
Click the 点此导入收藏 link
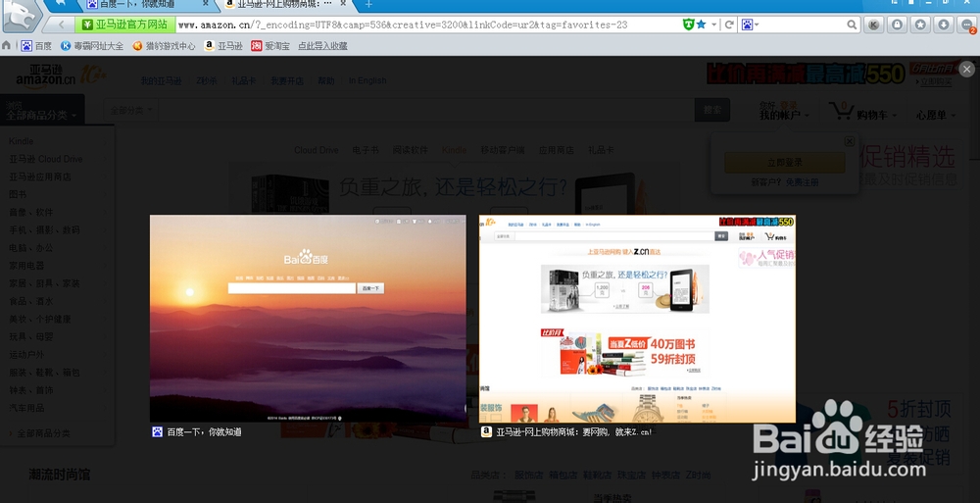tap(322, 46)
